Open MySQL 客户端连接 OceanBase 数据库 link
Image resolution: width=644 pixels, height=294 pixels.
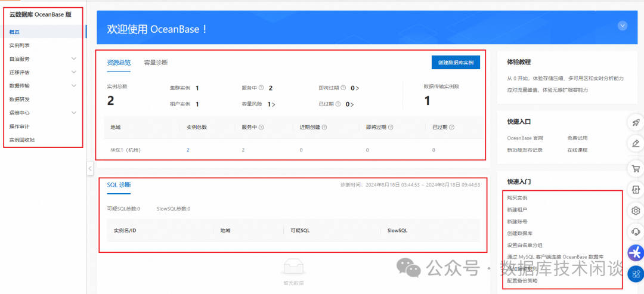[x=555, y=256]
